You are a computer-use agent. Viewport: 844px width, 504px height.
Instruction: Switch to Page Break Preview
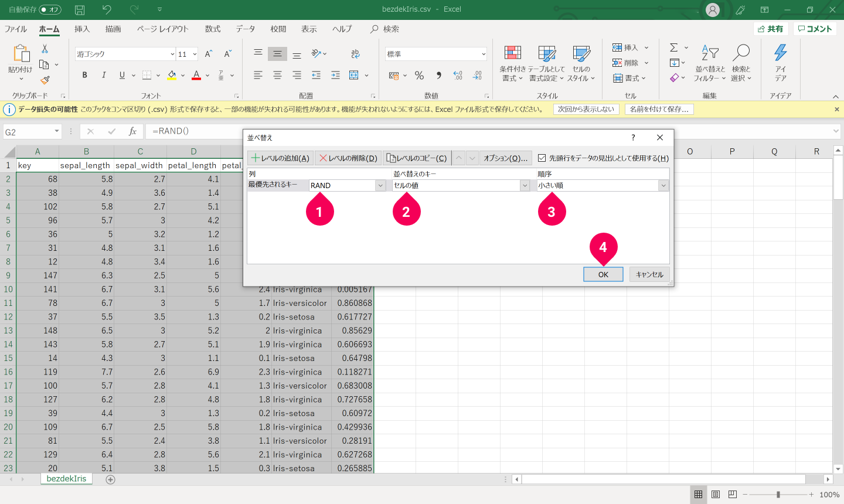[x=733, y=495]
